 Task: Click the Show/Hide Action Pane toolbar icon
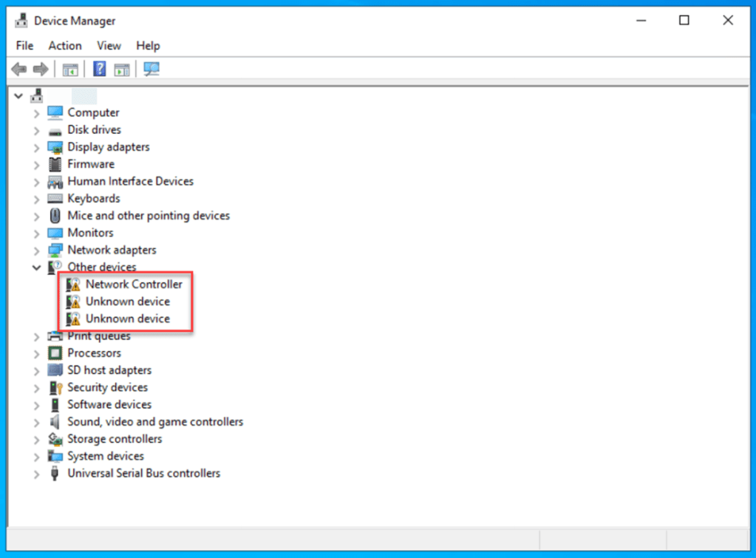tap(122, 69)
